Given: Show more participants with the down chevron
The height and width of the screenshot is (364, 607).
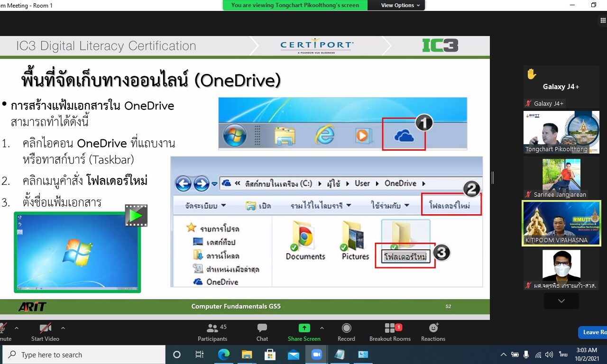Looking at the screenshot, I should (561, 301).
